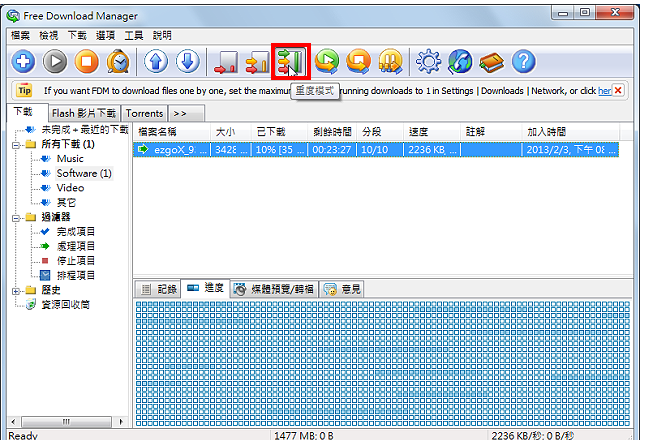Viewport: 648px width, 440px height.
Task: Follow the 'here' link in the tip
Action: (x=604, y=91)
